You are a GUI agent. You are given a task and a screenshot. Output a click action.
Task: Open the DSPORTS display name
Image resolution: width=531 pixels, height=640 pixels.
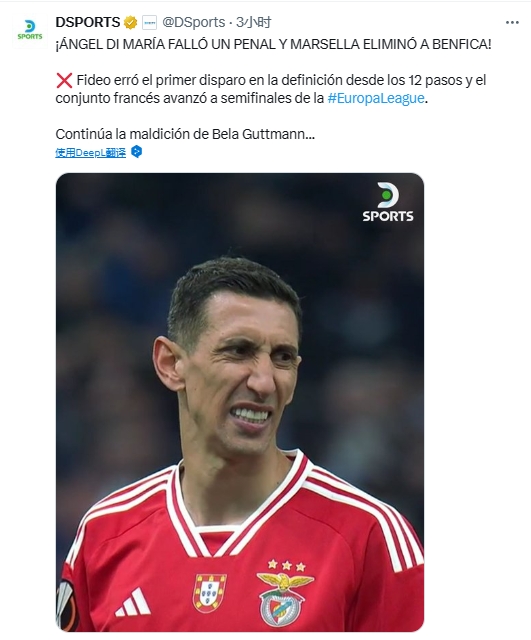pyautogui.click(x=88, y=22)
